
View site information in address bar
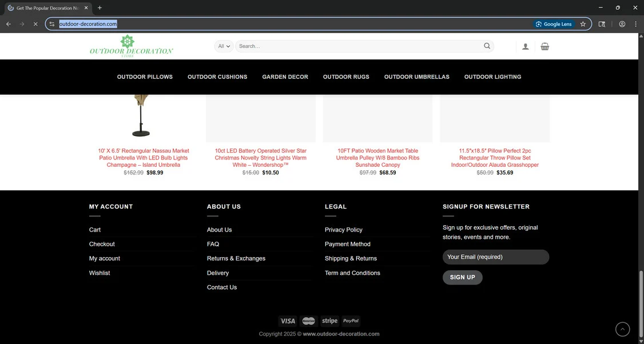pyautogui.click(x=51, y=24)
